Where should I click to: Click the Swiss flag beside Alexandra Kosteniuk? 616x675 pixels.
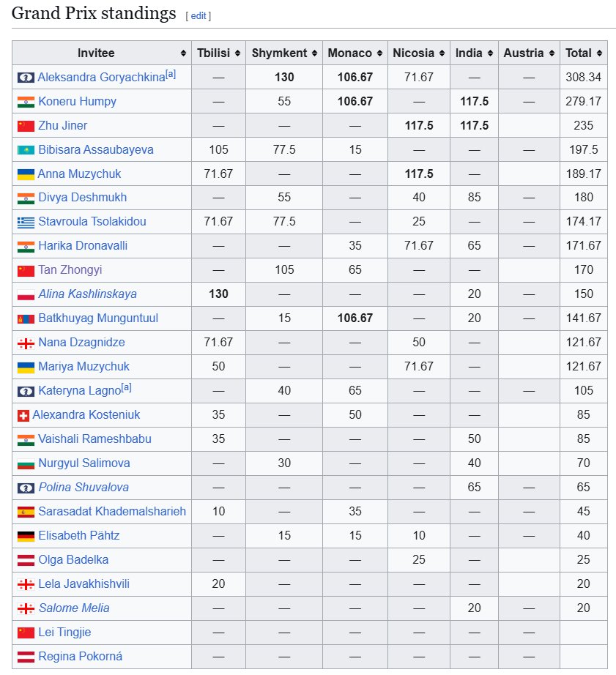tap(23, 416)
